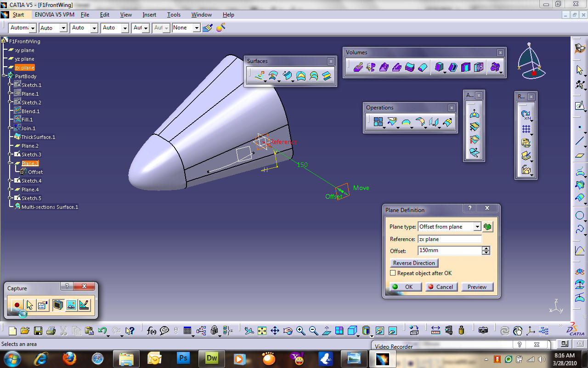Image resolution: width=588 pixels, height=368 pixels.
Task: Open the Tools menu
Action: click(x=174, y=14)
